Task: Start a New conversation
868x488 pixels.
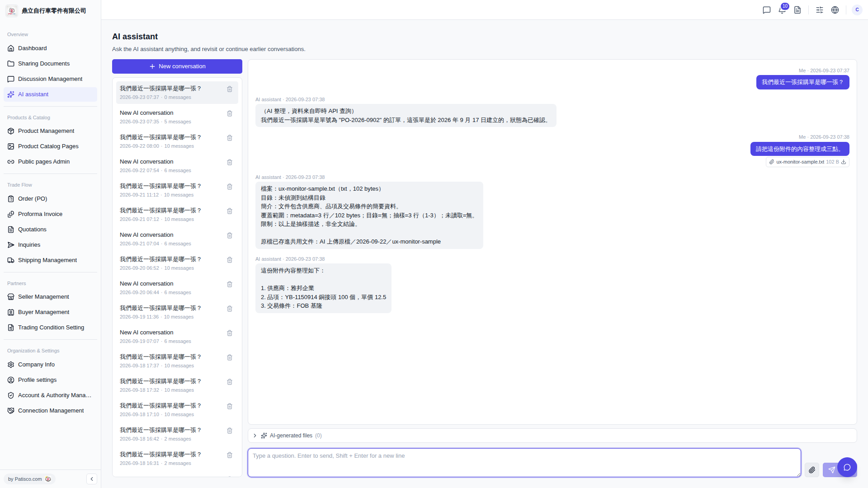Action: click(x=177, y=66)
